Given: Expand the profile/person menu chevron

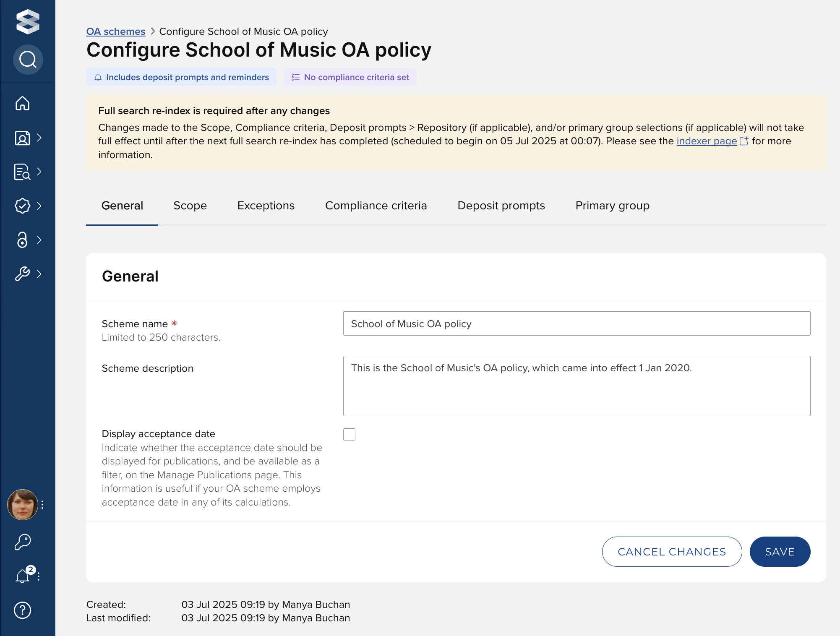Looking at the screenshot, I should click(39, 138).
